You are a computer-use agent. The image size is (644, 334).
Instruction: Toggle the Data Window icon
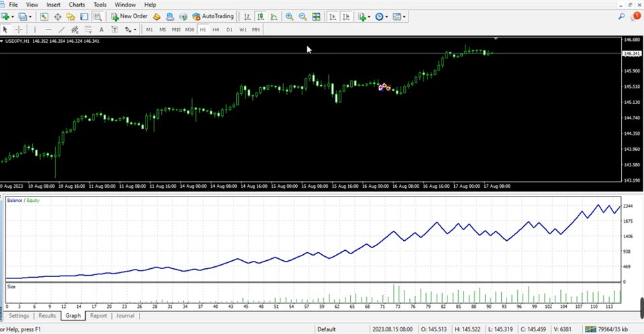[x=58, y=17]
